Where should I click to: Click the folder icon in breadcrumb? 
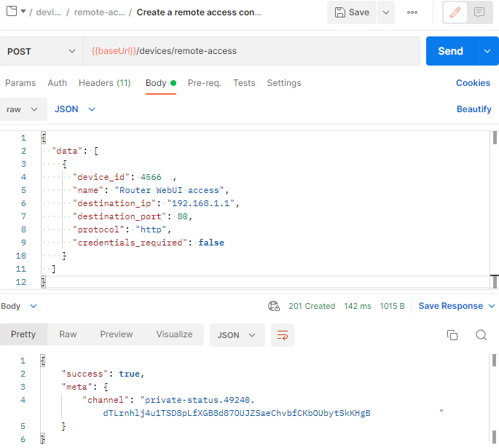[11, 12]
